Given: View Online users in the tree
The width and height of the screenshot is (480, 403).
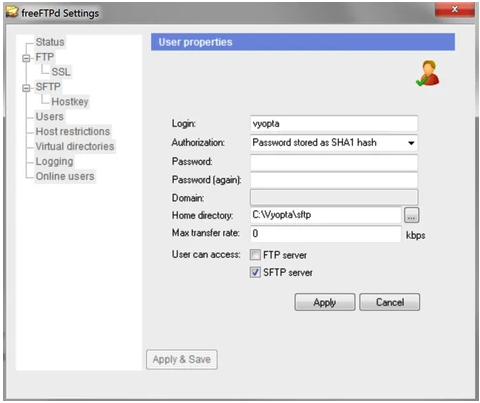Looking at the screenshot, I should point(65,176).
